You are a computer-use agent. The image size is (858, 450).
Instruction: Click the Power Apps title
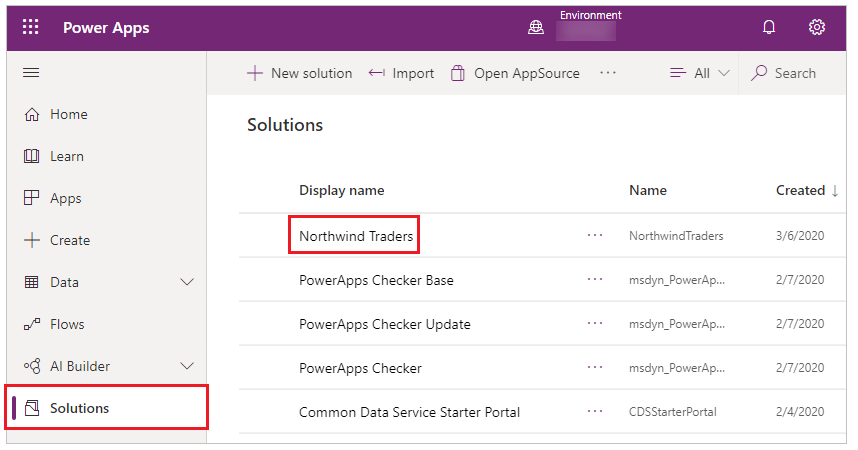click(x=106, y=27)
